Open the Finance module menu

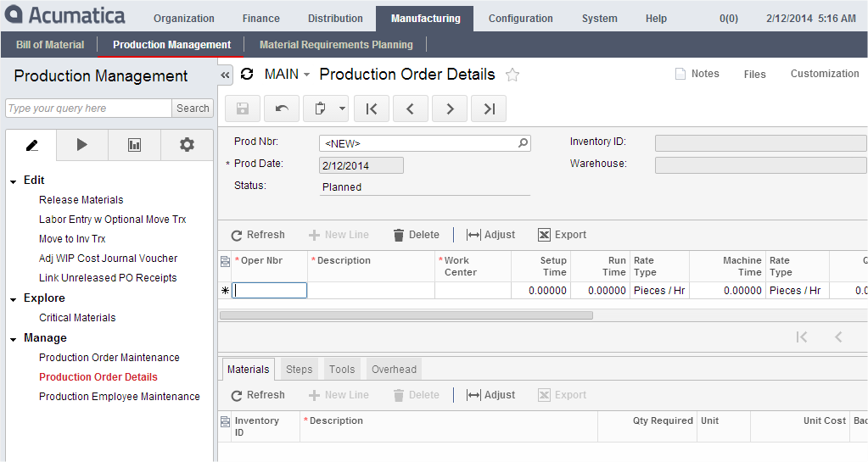pyautogui.click(x=260, y=19)
